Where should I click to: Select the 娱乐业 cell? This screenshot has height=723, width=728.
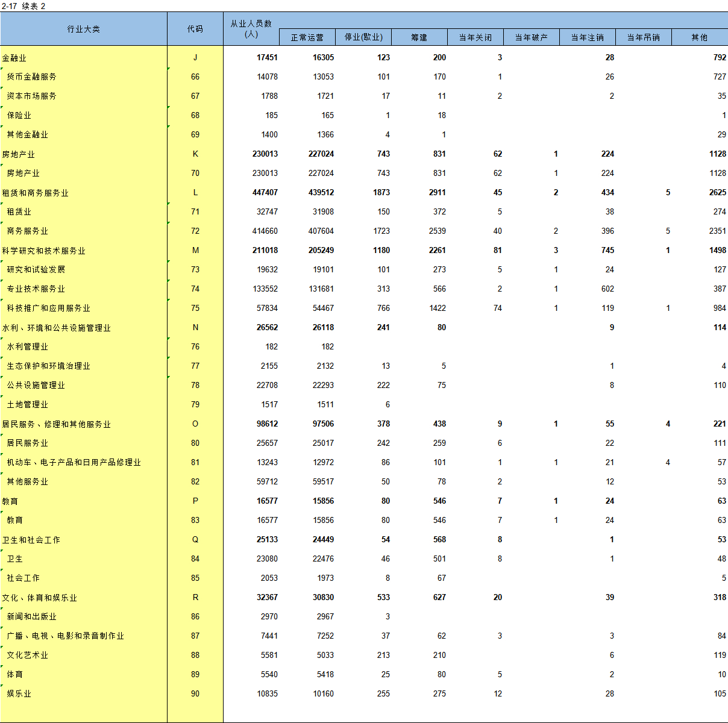click(84, 694)
